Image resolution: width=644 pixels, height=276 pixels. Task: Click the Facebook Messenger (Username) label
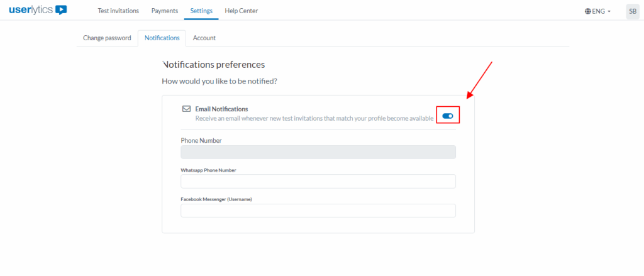click(216, 199)
